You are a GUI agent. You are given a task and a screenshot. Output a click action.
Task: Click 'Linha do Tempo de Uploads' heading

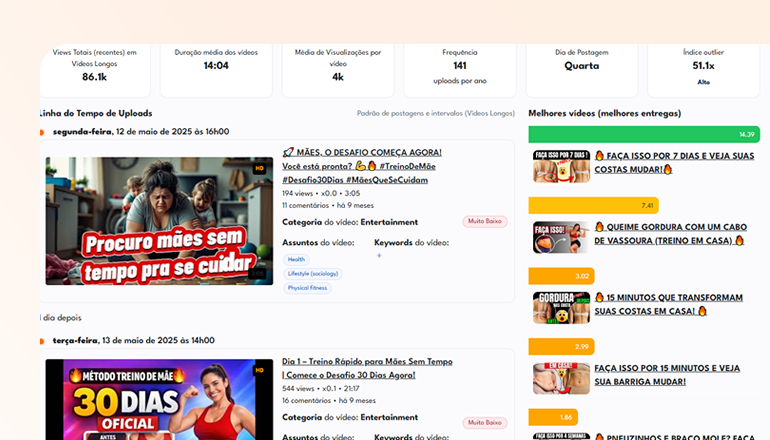pos(96,113)
